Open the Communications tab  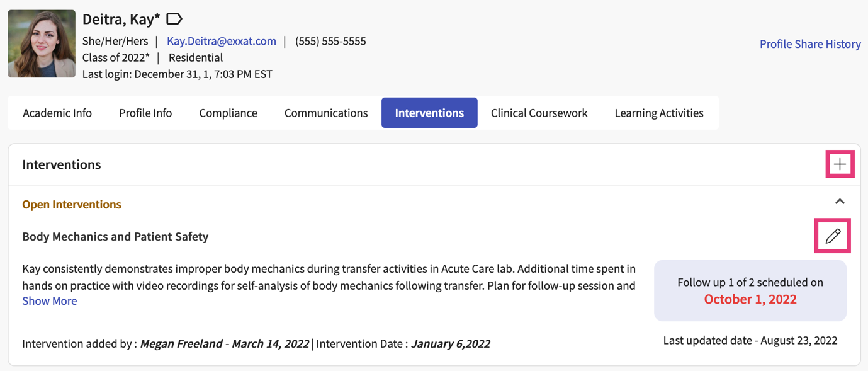coord(326,113)
